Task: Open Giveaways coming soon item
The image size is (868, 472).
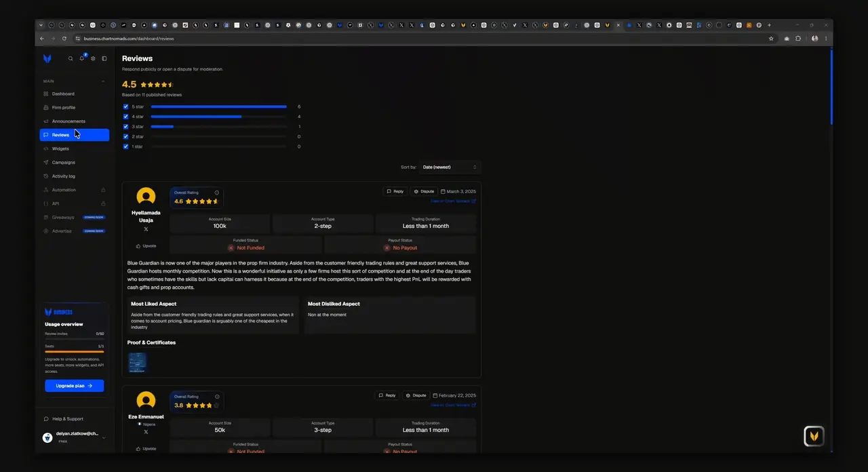Action: click(x=74, y=217)
